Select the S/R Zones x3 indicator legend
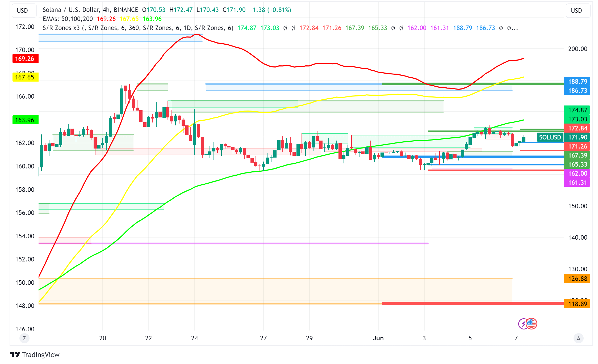This screenshot has width=598, height=364. coord(138,28)
